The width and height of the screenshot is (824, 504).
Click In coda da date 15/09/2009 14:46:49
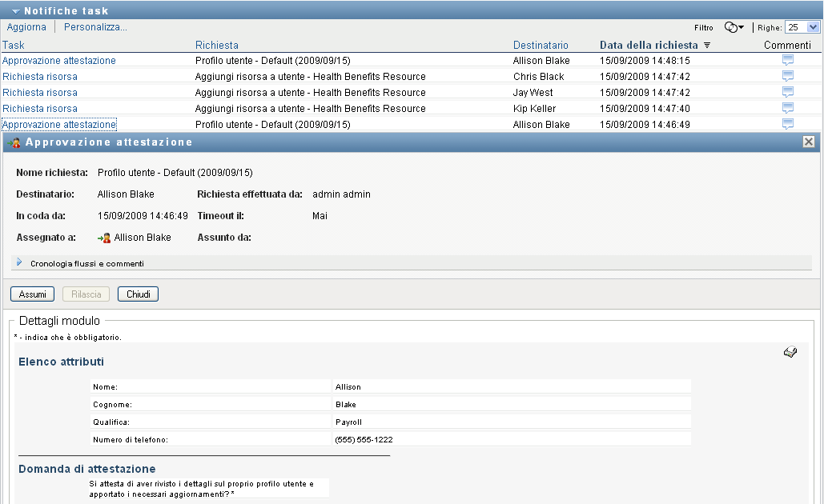(x=143, y=216)
